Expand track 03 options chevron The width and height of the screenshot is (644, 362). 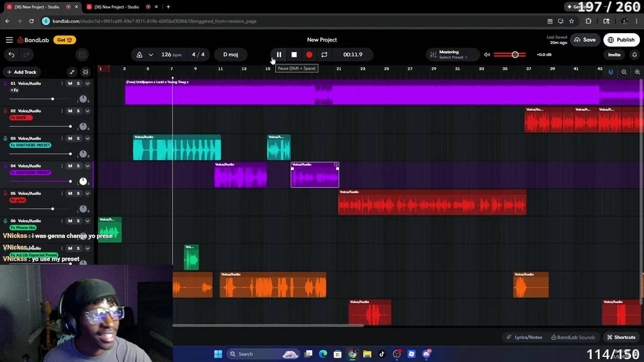tap(87, 138)
